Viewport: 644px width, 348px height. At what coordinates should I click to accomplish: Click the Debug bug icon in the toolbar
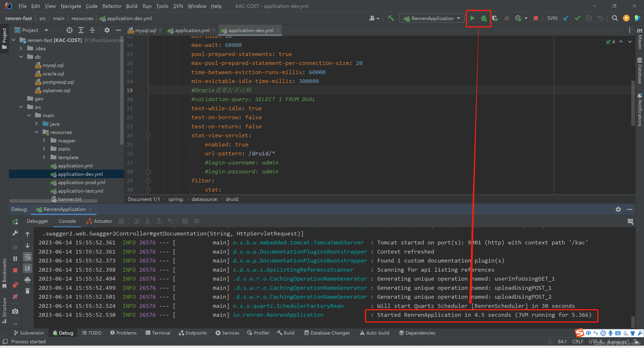[484, 18]
